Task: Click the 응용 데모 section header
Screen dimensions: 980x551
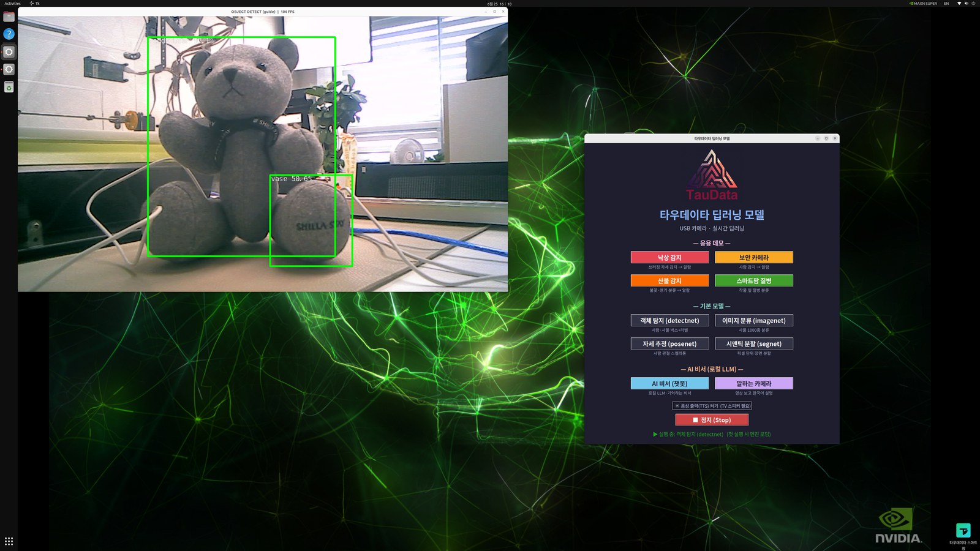Action: pyautogui.click(x=712, y=243)
